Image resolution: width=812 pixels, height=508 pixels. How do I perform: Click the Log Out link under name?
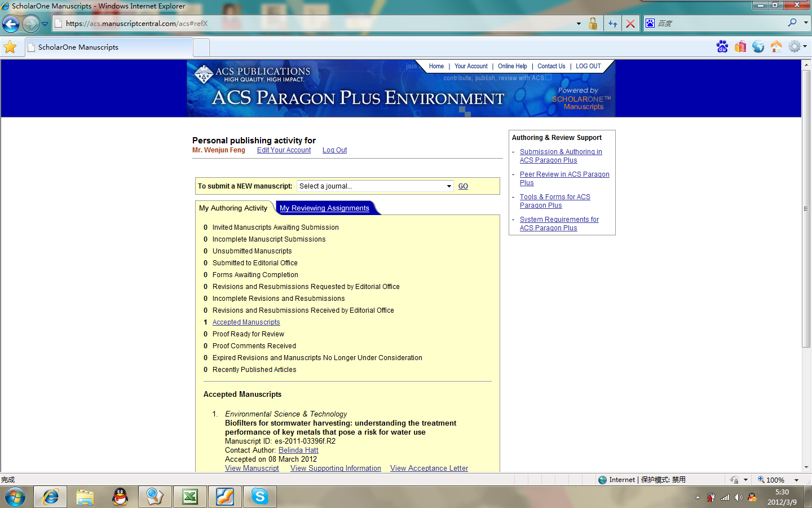pos(334,150)
